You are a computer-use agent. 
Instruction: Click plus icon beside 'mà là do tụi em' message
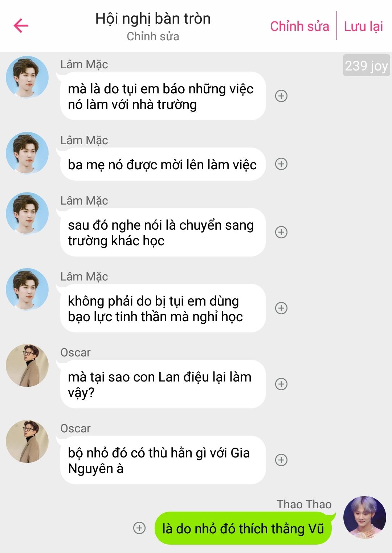click(x=281, y=96)
